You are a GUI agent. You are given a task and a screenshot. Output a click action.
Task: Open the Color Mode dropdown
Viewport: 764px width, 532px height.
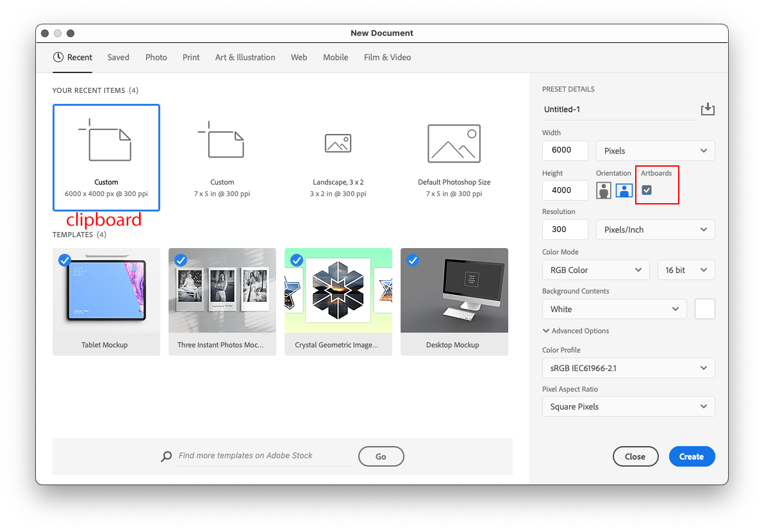tap(595, 269)
